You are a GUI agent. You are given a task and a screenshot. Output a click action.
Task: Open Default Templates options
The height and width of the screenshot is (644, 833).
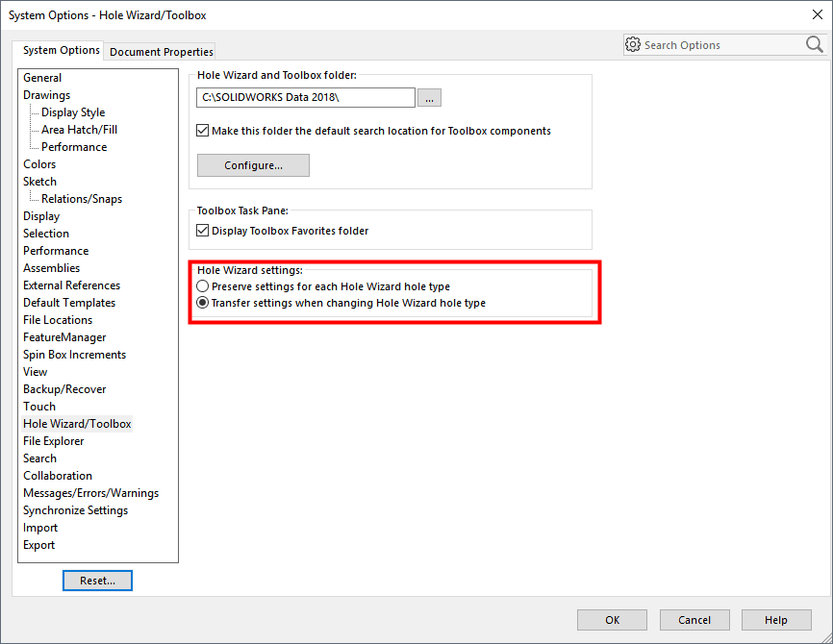(69, 303)
